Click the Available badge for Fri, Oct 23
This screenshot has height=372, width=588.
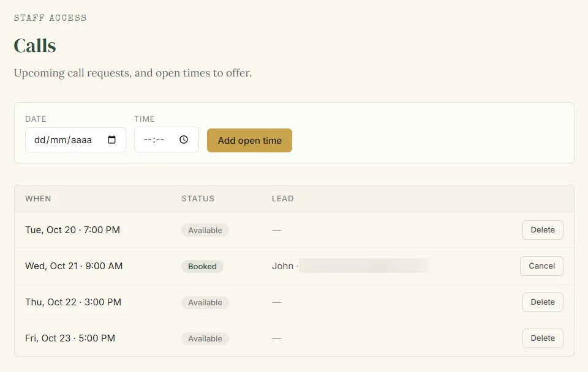pos(205,339)
